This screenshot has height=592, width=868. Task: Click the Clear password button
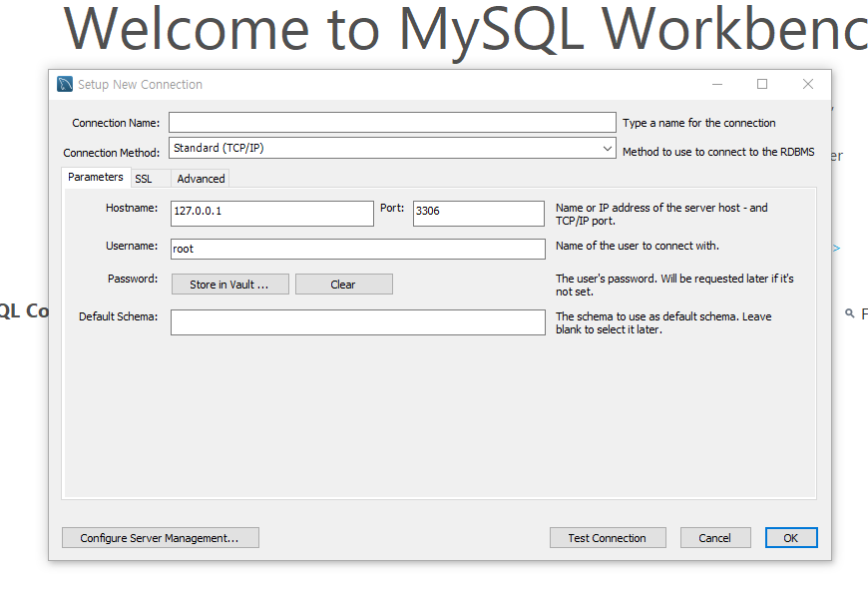(344, 285)
